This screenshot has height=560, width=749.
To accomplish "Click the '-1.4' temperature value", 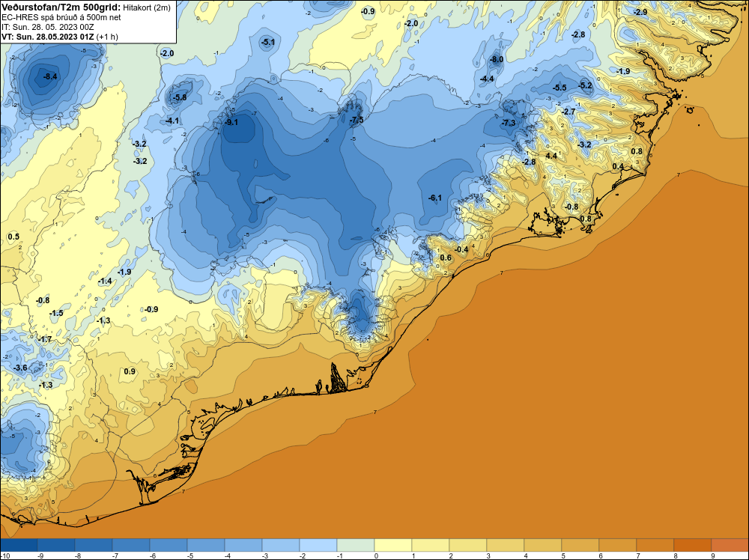I will [105, 281].
